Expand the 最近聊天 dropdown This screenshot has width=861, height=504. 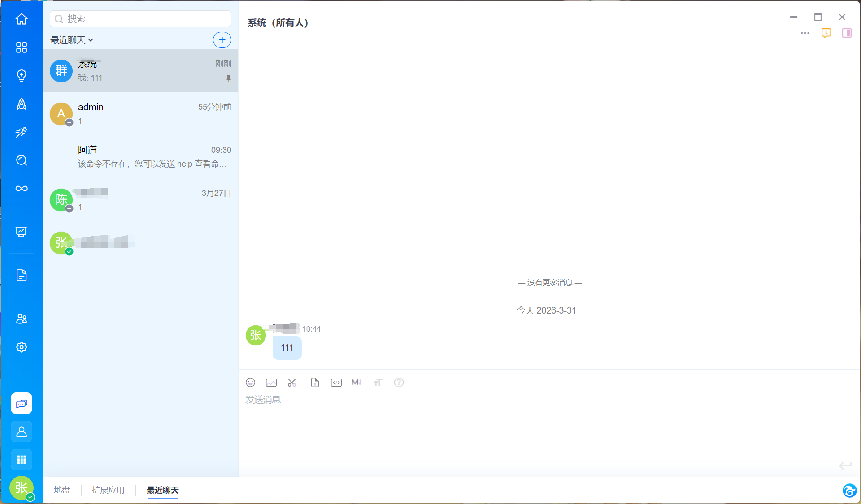pyautogui.click(x=72, y=40)
